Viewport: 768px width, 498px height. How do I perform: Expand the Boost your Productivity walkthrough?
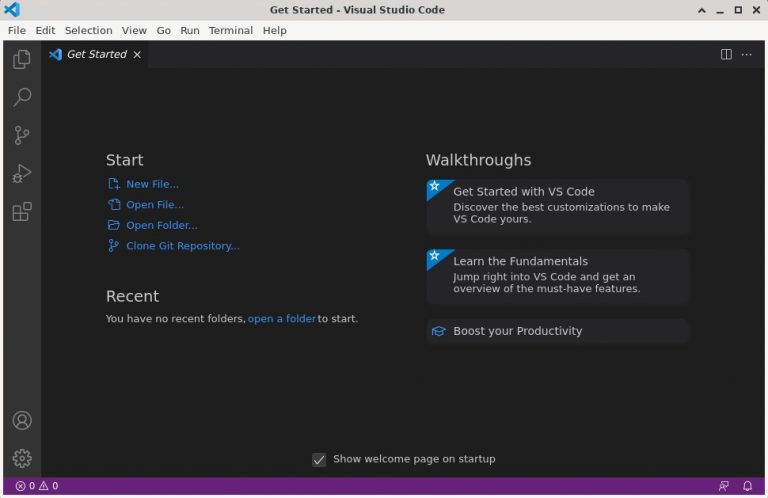[x=557, y=331]
